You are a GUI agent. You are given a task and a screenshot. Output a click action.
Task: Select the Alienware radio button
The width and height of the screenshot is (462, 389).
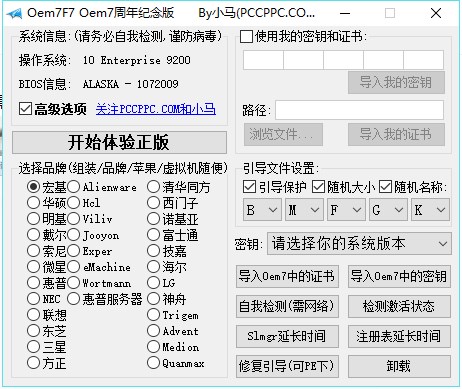point(73,187)
